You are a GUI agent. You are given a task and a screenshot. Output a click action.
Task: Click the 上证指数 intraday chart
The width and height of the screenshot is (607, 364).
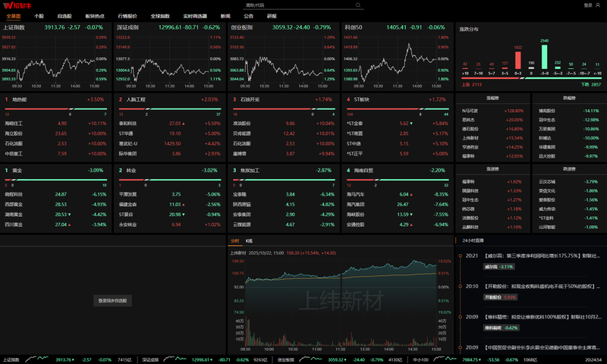coord(56,61)
